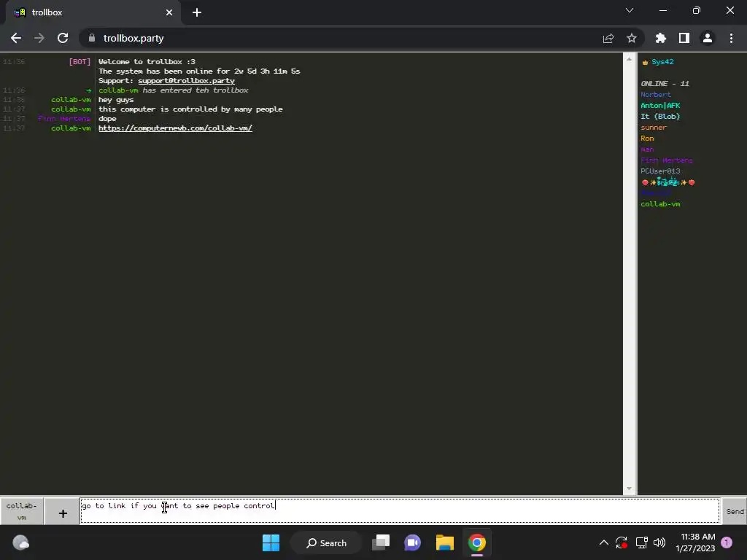Open the Chrome three-dot menu
This screenshot has width=747, height=560.
(731, 38)
